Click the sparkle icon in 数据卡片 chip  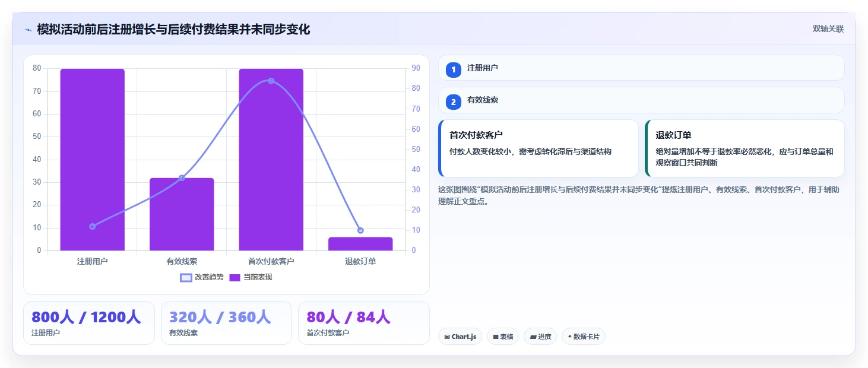(570, 337)
